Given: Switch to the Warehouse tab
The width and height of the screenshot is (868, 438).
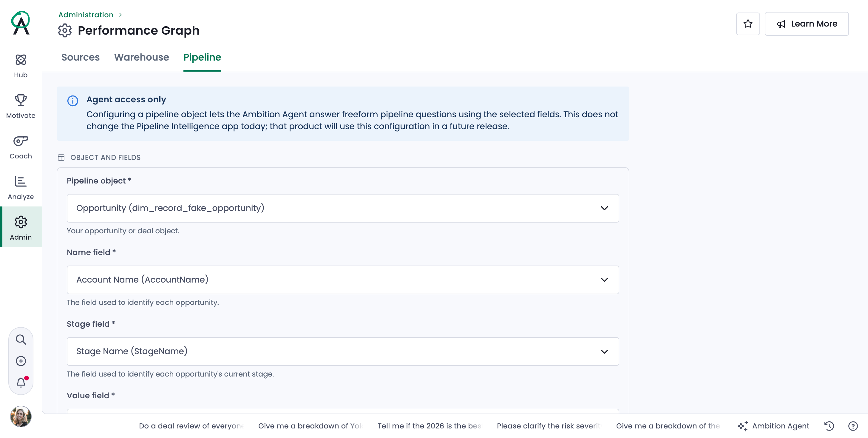Looking at the screenshot, I should (141, 57).
